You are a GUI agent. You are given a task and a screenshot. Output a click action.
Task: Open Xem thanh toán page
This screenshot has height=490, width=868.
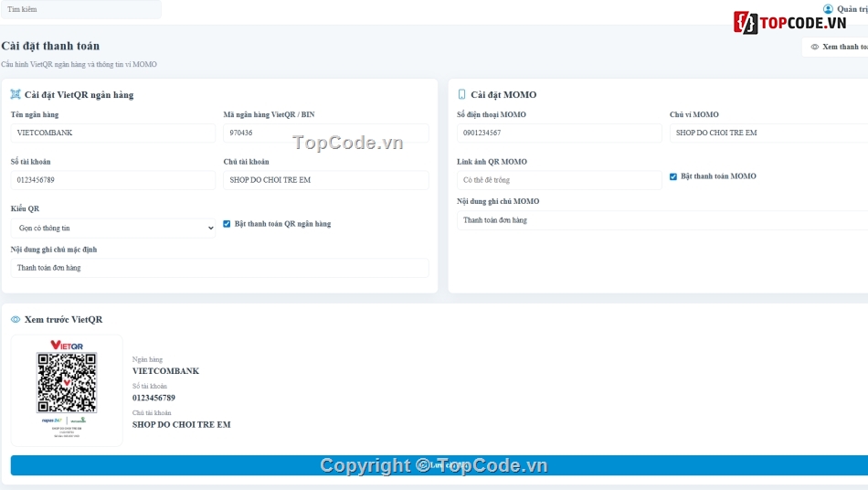[836, 47]
